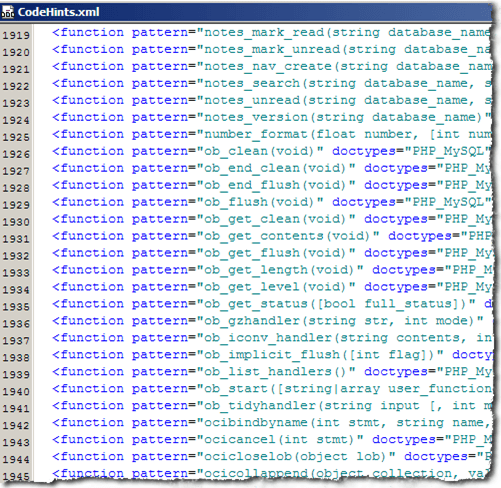Select line number 1936 in the gutter

pos(16,324)
